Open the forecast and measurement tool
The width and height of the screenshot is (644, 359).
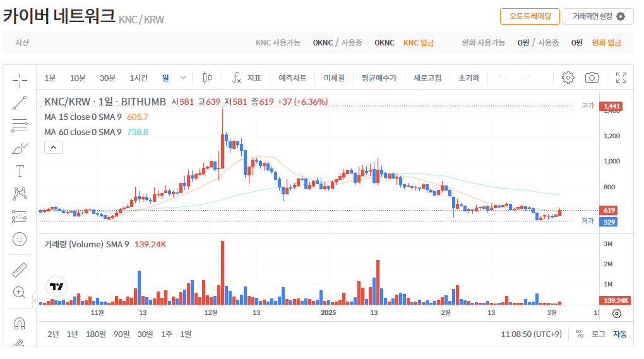[x=20, y=216]
